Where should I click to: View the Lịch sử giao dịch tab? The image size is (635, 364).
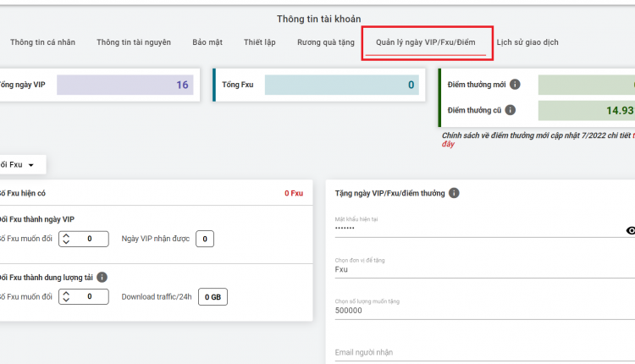pos(527,42)
